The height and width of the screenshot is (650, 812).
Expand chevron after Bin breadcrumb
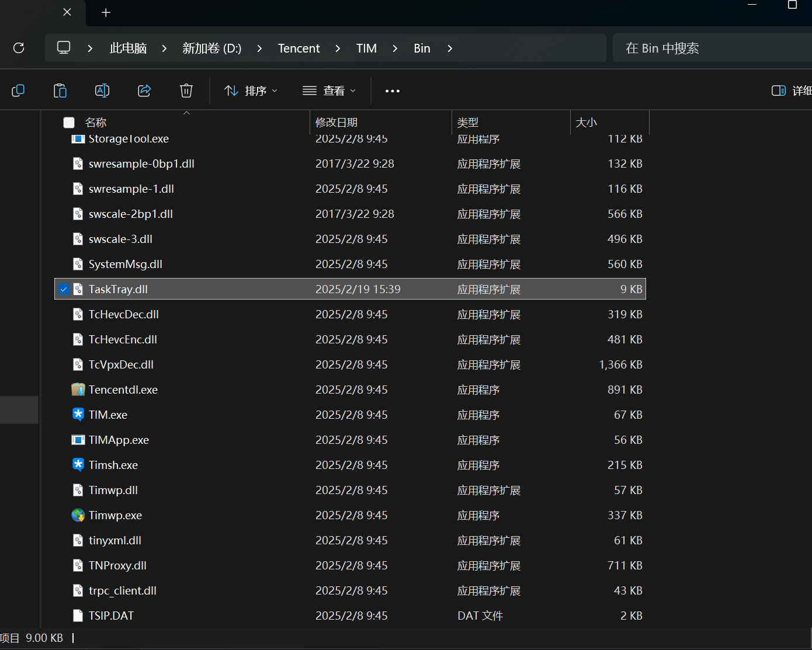click(450, 48)
